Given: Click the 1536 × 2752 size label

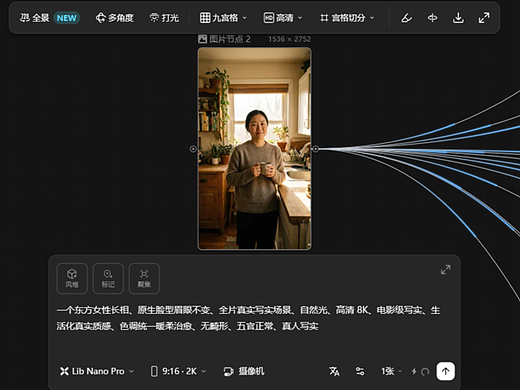Looking at the screenshot, I should click(x=289, y=39).
